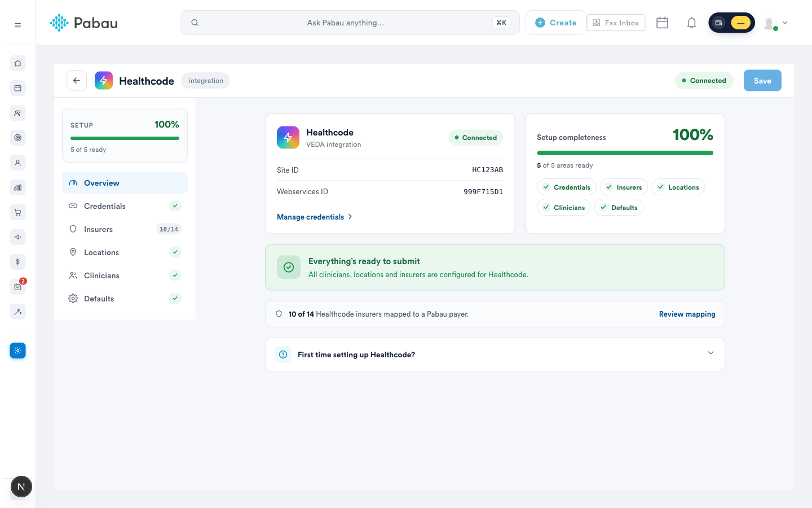Viewport: 812px width, 508px height.
Task: Open the tasks icon with badge 2
Action: (x=17, y=287)
